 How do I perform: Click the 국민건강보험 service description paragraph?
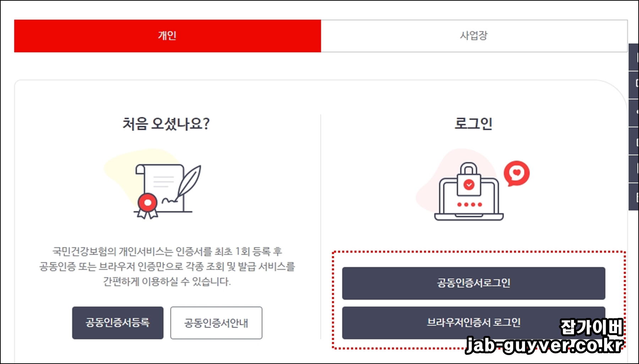(167, 266)
